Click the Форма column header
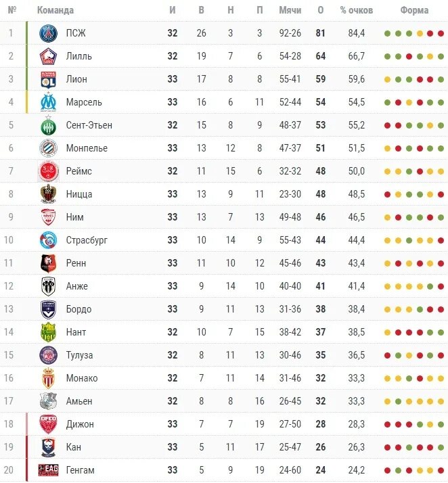This screenshot has width=448, height=483. pos(414,10)
